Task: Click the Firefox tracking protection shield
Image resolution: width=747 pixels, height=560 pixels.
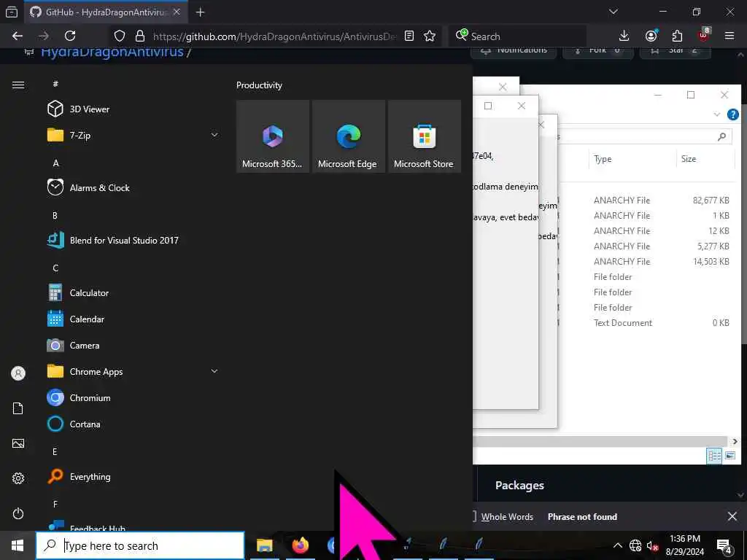Action: click(x=120, y=36)
